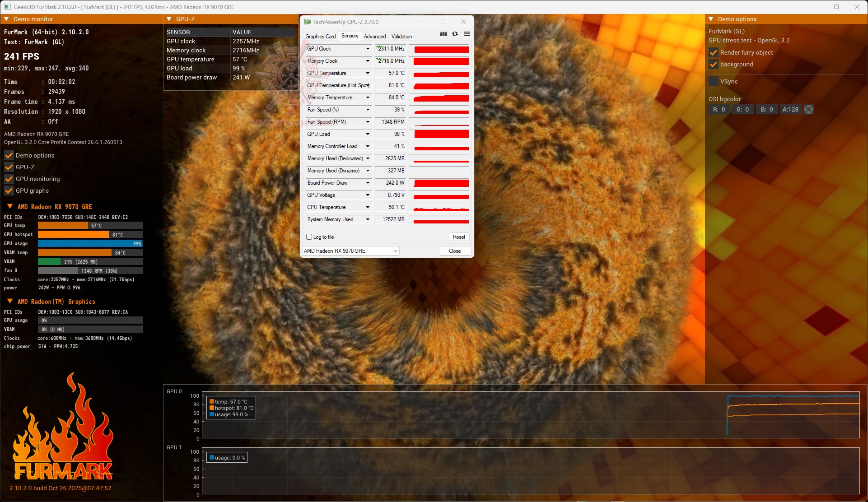
Task: Expand the GPU Load sensor dropdown
Action: tap(368, 134)
